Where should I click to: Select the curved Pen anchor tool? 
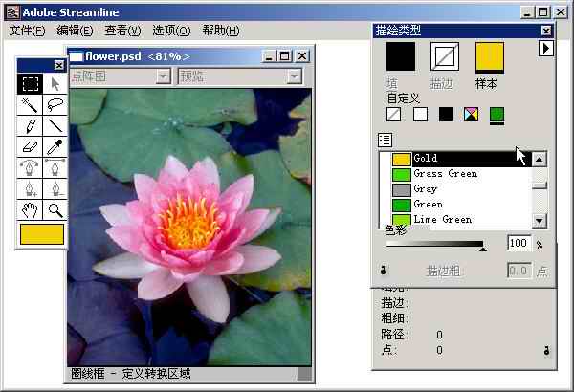pyautogui.click(x=30, y=168)
